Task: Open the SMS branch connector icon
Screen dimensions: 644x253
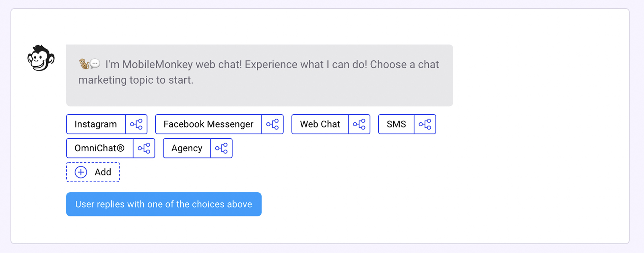Action: [425, 124]
